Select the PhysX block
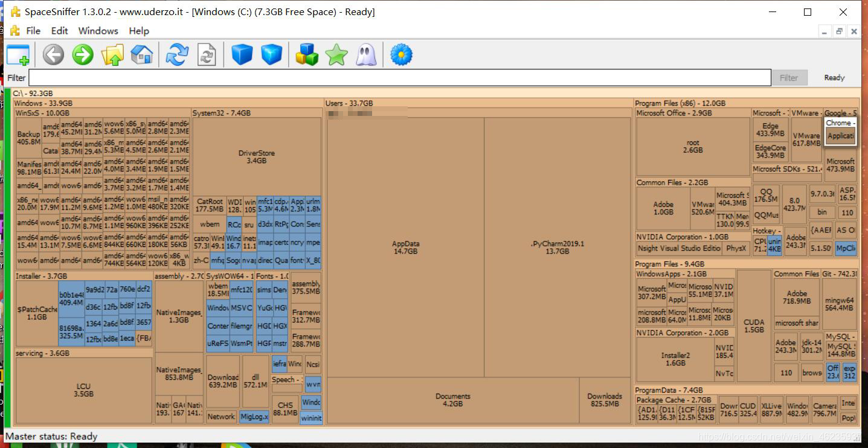This screenshot has width=868, height=448. pyautogui.click(x=736, y=248)
